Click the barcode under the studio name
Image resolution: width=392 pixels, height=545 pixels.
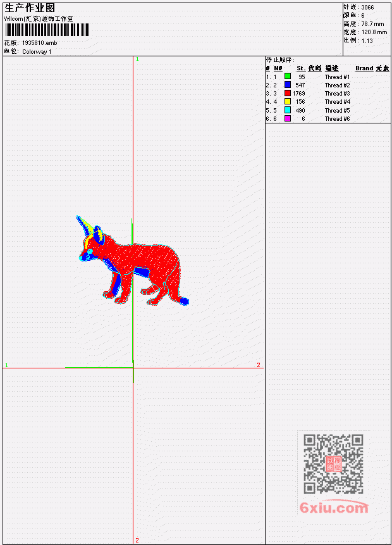[47, 30]
